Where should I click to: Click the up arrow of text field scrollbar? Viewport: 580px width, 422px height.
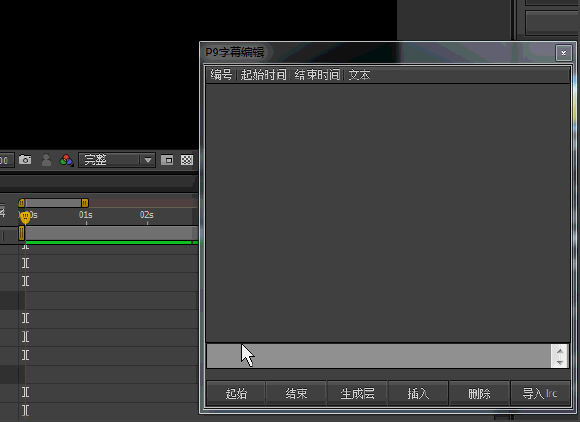coord(560,350)
